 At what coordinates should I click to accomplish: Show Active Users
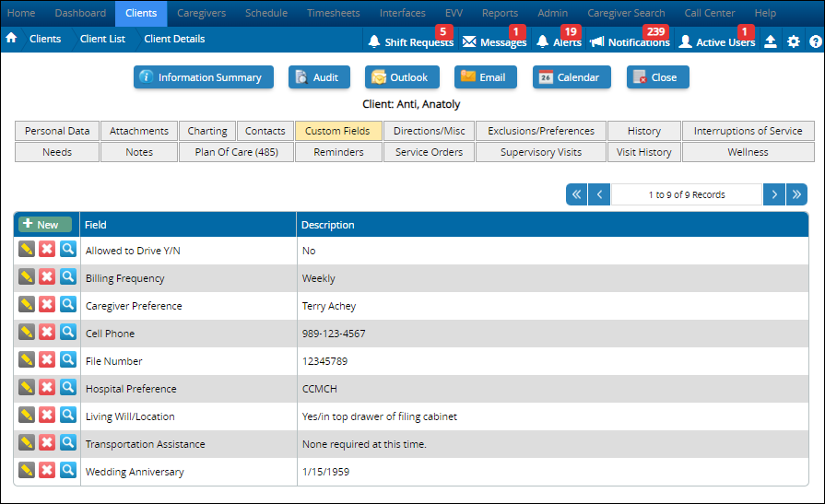(x=716, y=41)
